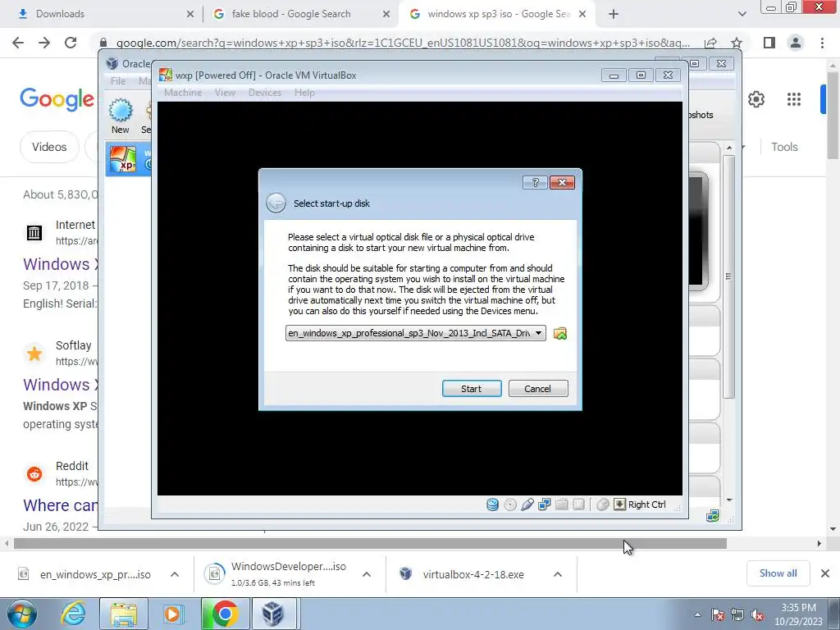
Task: Click the Chrome address bar URL
Action: pos(403,43)
